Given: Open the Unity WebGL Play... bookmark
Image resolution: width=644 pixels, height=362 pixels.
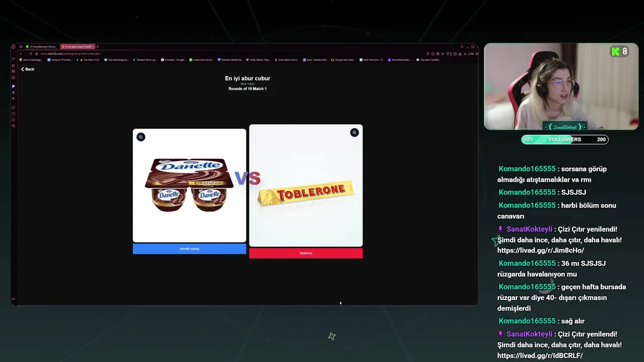Looking at the screenshot, I should pos(259,60).
